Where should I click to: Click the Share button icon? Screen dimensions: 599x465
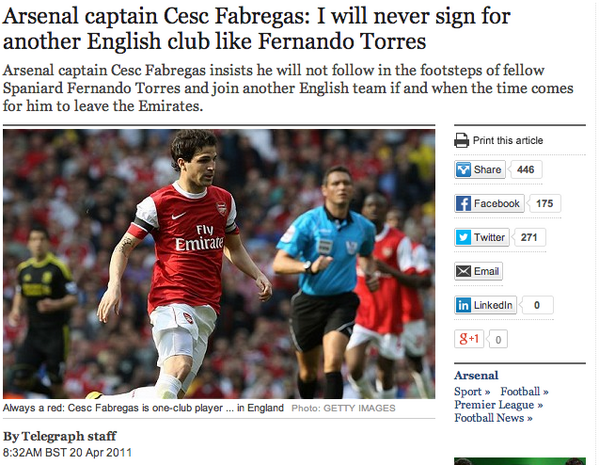coord(463,170)
